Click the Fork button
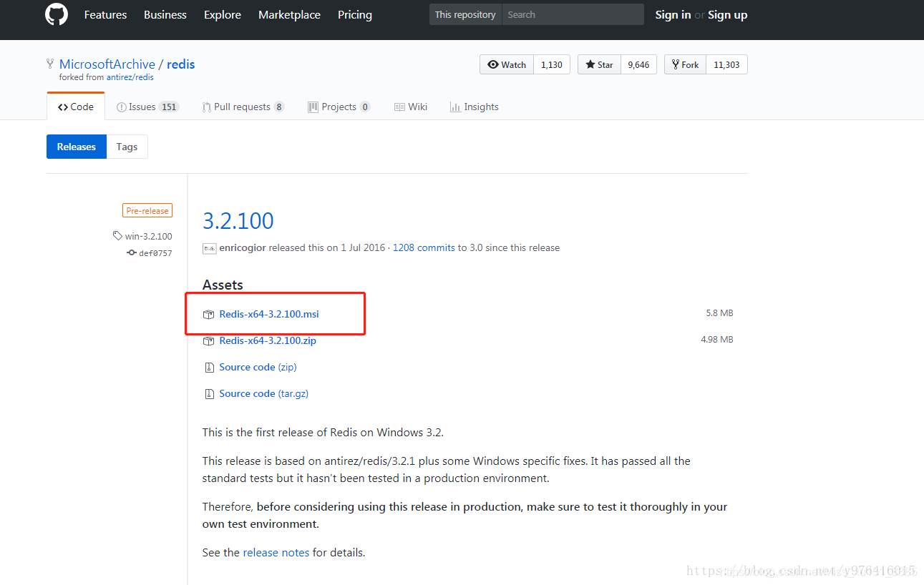924x585 pixels. point(685,64)
